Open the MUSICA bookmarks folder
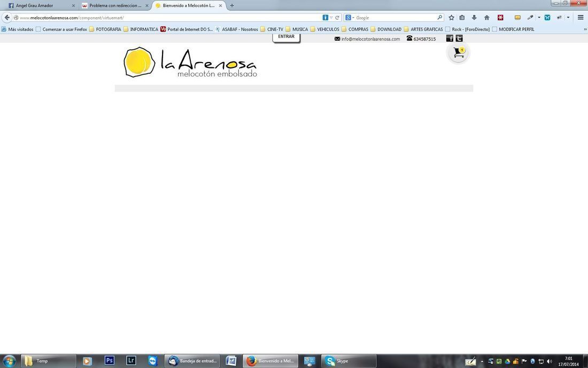Image resolution: width=588 pixels, height=368 pixels. pos(297,29)
